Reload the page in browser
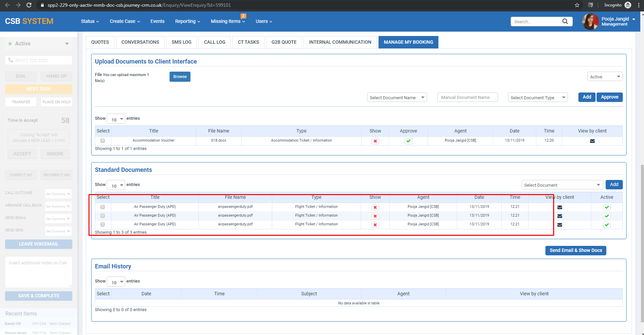This screenshot has height=335, width=644. coord(29,5)
